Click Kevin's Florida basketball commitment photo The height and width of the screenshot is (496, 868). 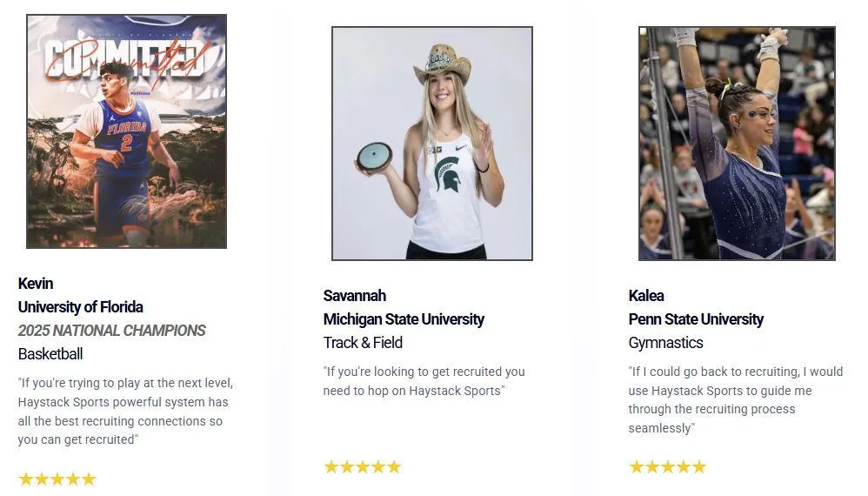(126, 131)
